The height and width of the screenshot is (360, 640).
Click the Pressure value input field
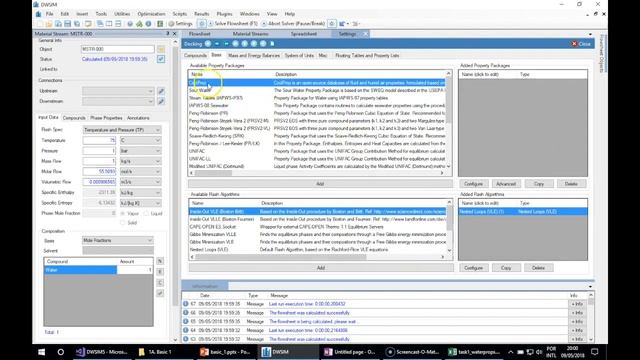99,151
